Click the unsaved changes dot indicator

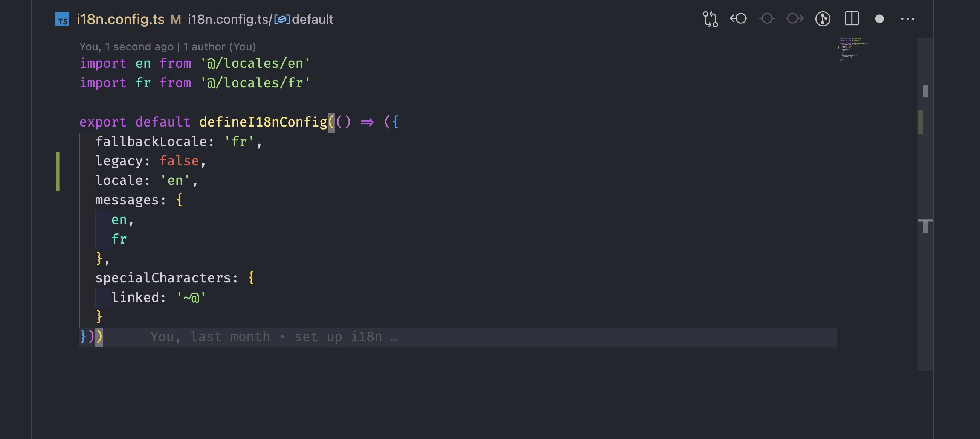(x=879, y=19)
